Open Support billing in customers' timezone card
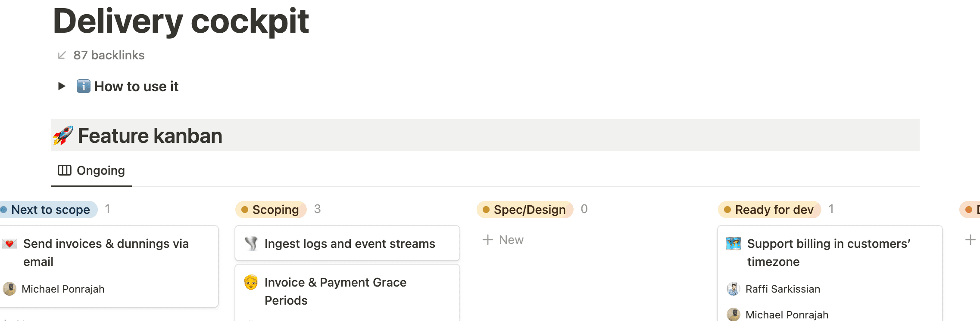980x321 pixels. [x=828, y=253]
